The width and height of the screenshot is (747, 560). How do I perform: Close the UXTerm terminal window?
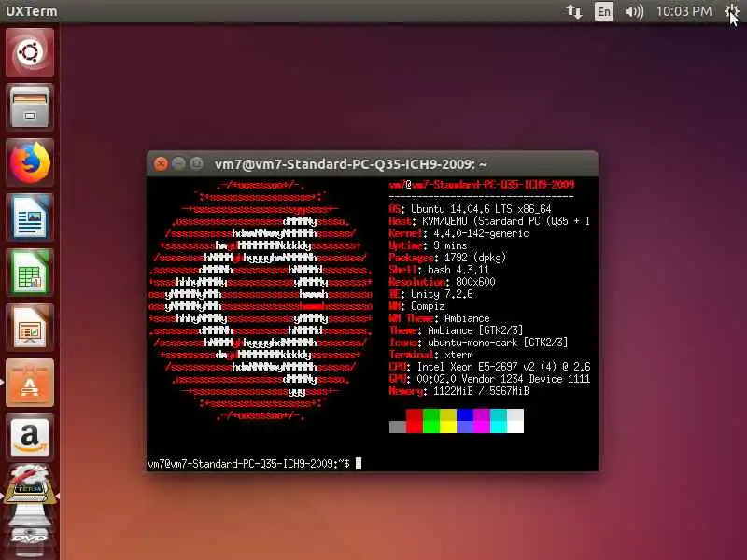[161, 164]
